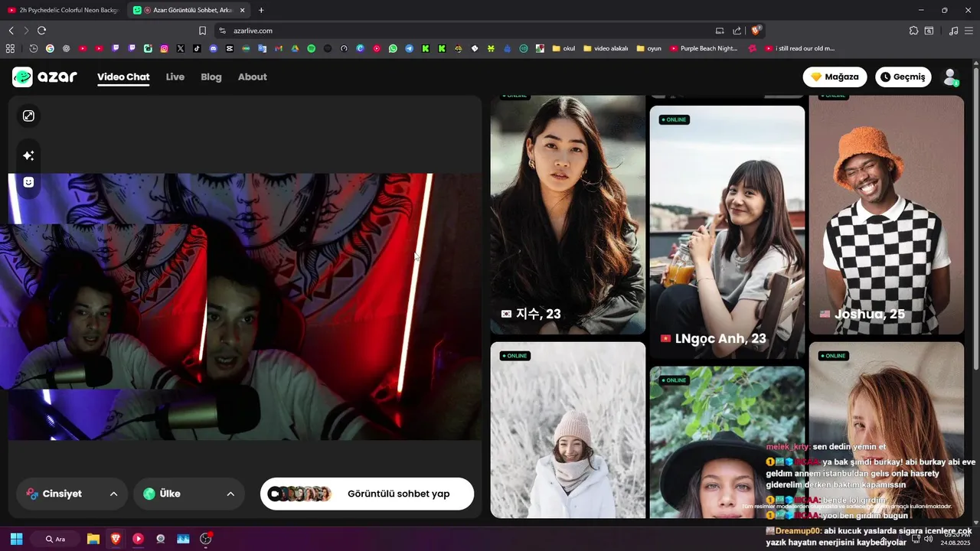Click the expand video icon in left sidebar

(x=28, y=116)
